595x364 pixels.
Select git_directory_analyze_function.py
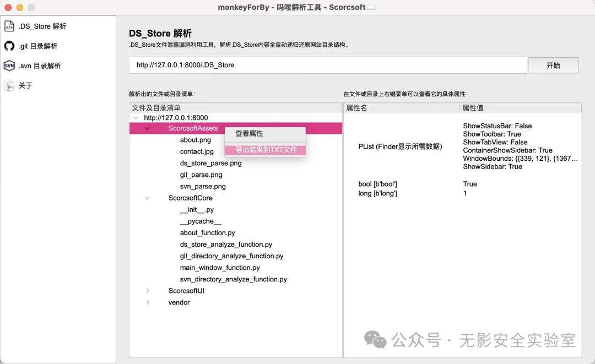231,256
